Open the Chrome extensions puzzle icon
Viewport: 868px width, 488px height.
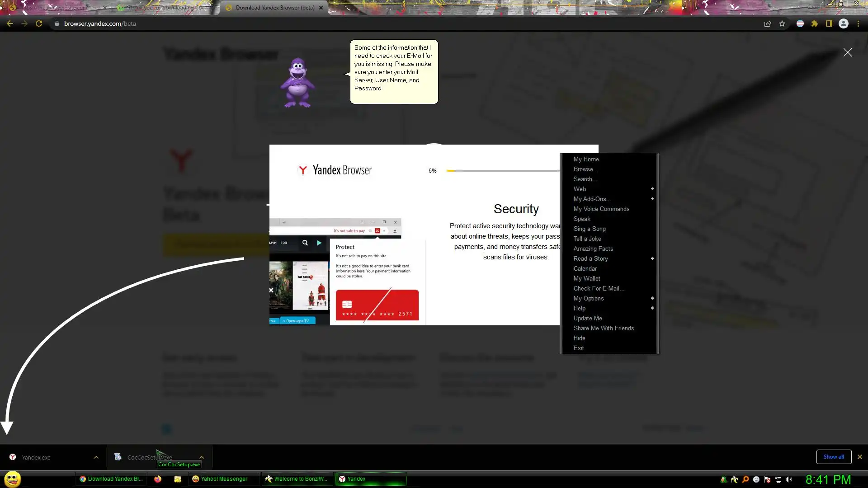point(815,23)
